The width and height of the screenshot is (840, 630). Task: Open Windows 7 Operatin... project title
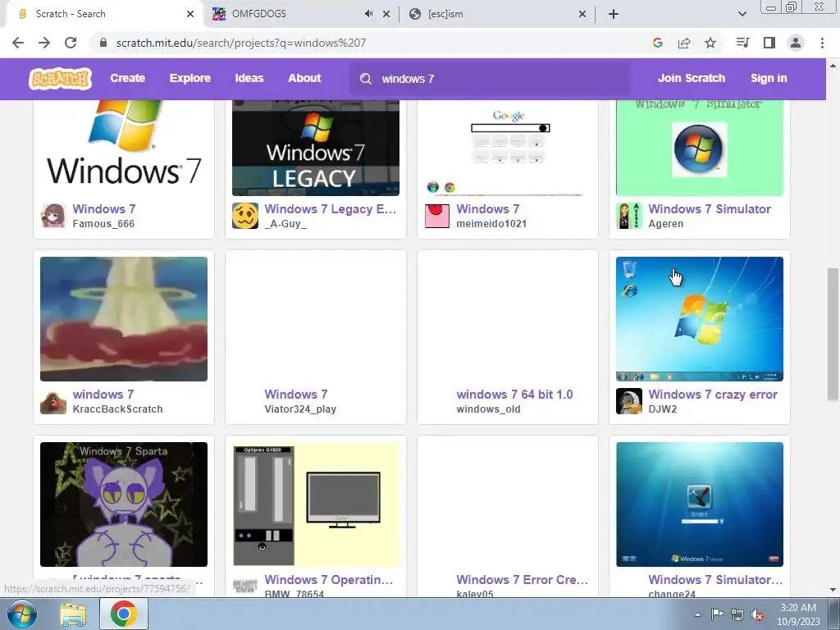point(329,580)
